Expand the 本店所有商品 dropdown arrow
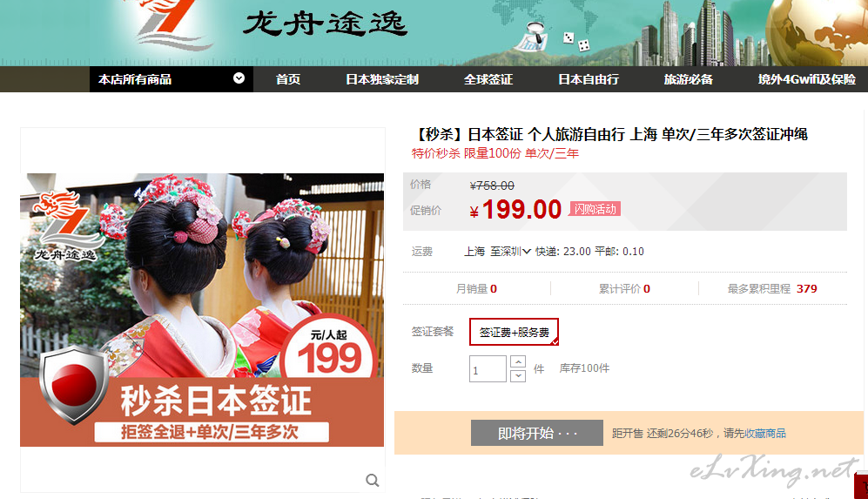 [x=239, y=78]
